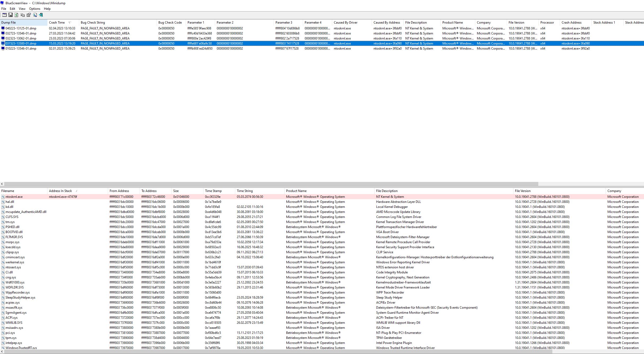Click the Exit door toolbar icon
The width and height of the screenshot is (644, 354).
[41, 15]
